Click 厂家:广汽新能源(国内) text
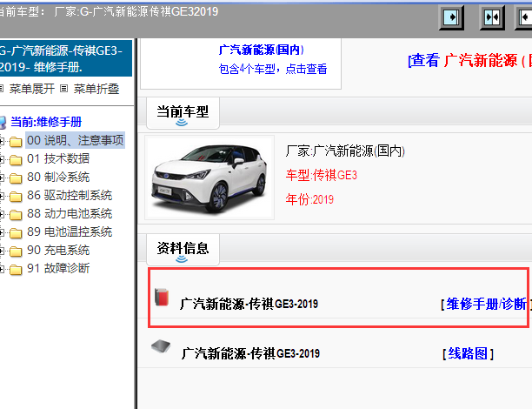Viewport: 532px width, 409px height. pyautogui.click(x=345, y=151)
